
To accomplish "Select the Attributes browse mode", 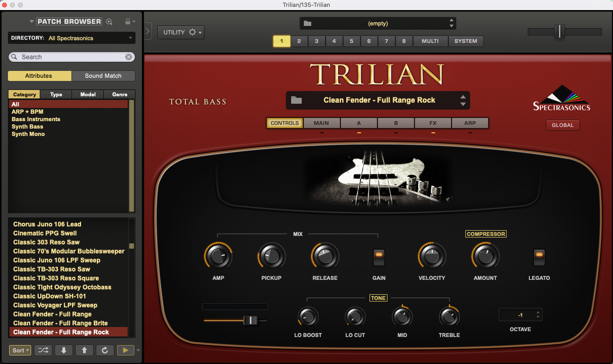I will tap(40, 76).
